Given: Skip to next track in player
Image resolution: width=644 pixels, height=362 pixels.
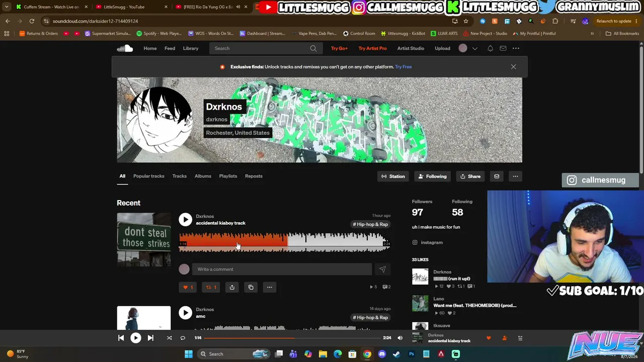Looking at the screenshot, I should pos(150,338).
